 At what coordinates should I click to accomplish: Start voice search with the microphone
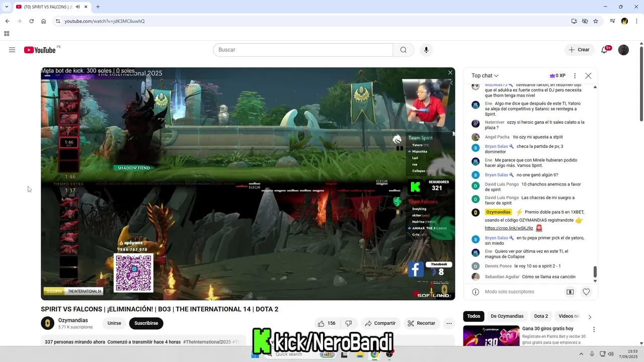click(x=426, y=50)
